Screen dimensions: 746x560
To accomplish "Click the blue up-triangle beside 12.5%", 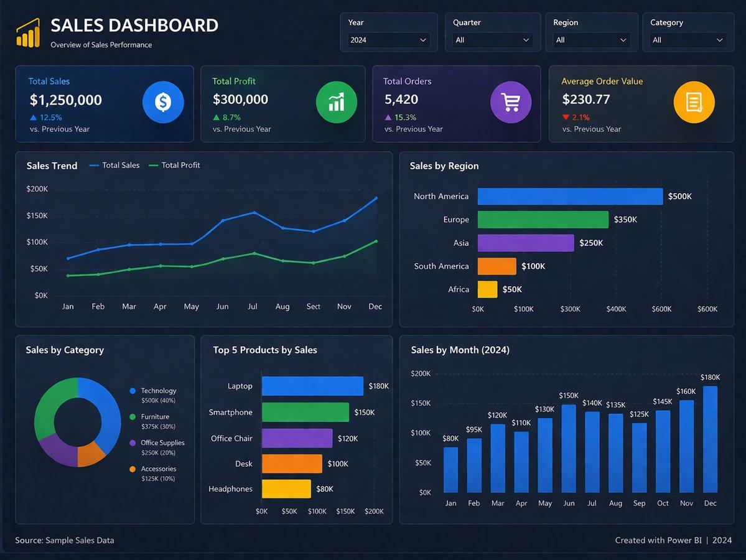I will tap(34, 118).
